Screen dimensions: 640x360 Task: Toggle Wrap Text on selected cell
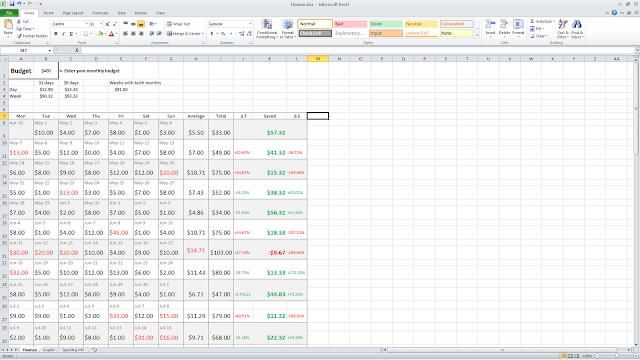(x=178, y=24)
